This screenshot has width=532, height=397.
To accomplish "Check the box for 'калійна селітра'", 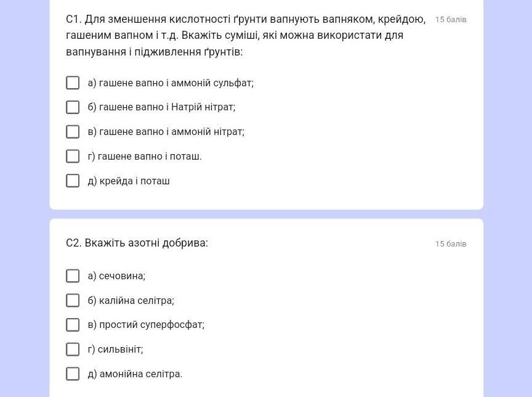I will point(73,300).
